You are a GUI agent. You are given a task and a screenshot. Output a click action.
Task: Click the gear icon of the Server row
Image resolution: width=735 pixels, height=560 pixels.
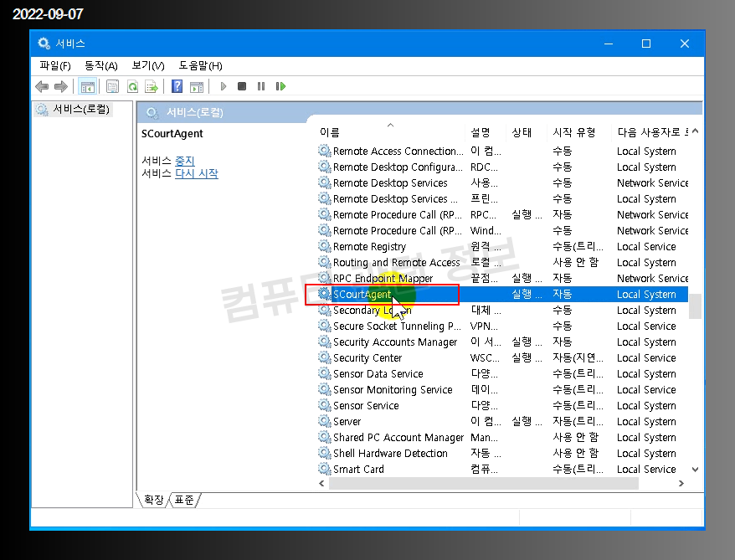coord(324,421)
